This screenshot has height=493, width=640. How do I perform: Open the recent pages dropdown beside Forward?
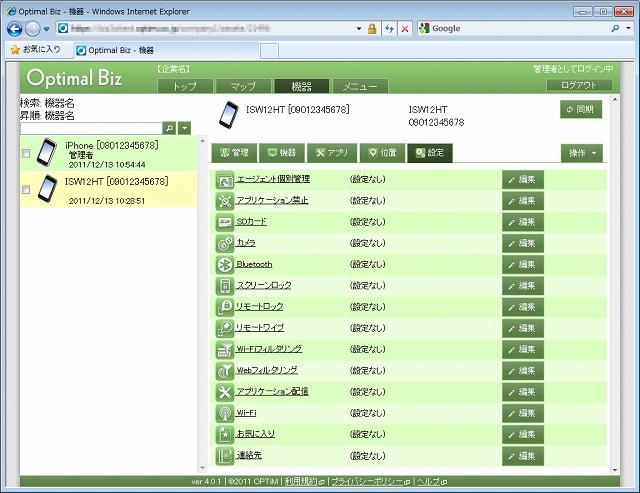click(46, 29)
